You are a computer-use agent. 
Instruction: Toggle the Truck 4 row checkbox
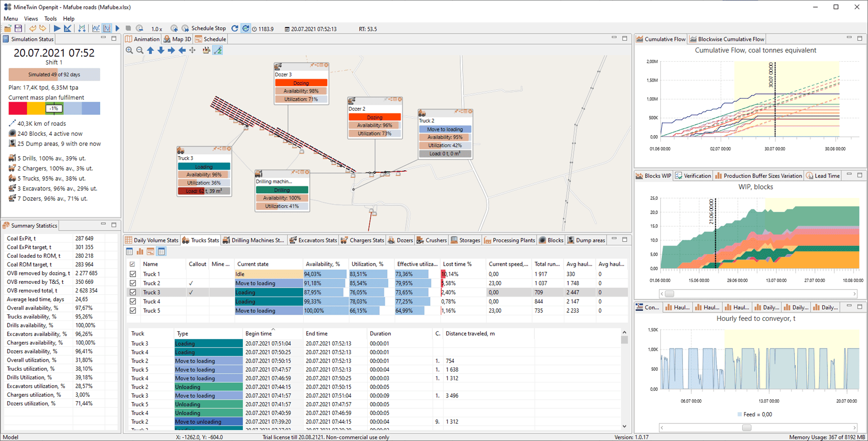pos(133,301)
